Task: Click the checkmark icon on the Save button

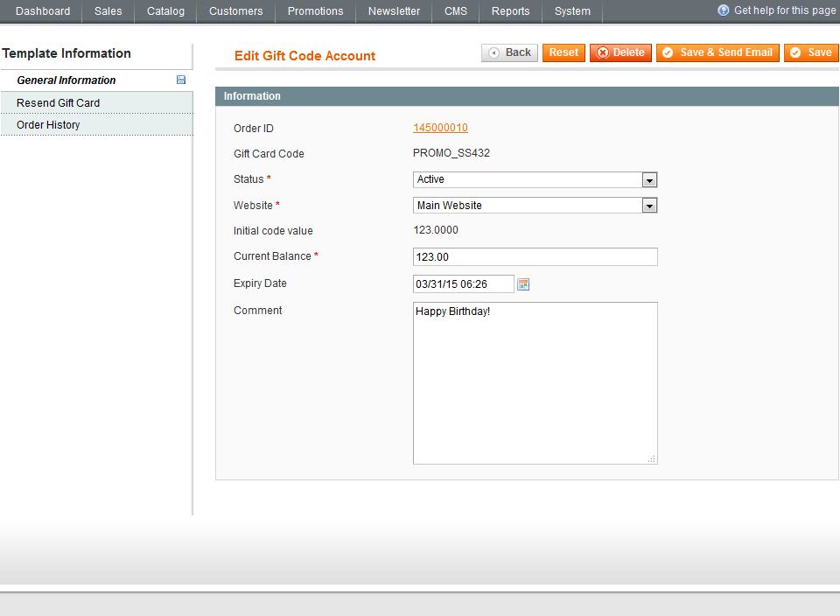Action: (x=797, y=52)
